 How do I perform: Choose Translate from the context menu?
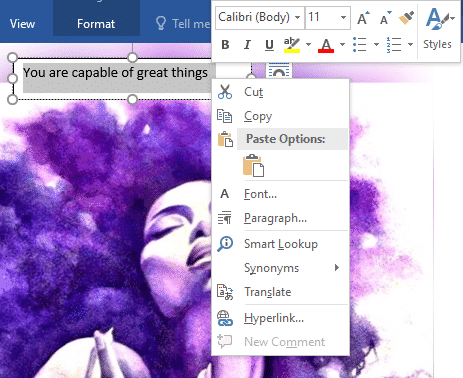tap(280, 292)
